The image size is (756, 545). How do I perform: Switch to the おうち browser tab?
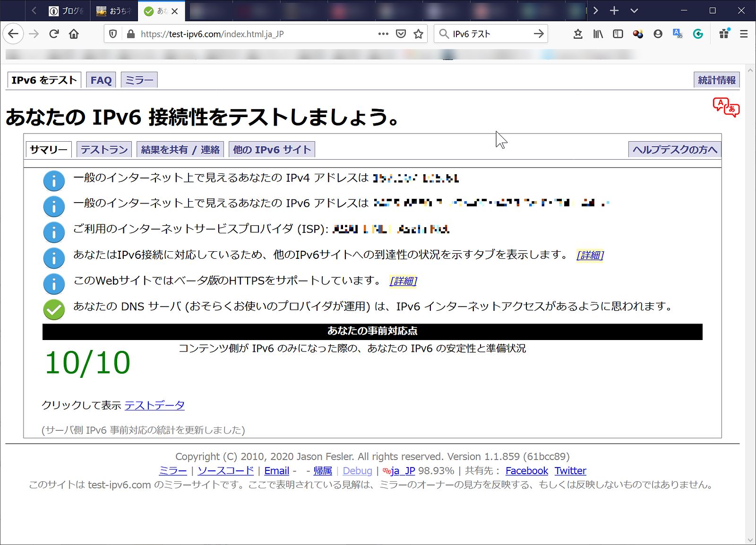click(x=113, y=11)
